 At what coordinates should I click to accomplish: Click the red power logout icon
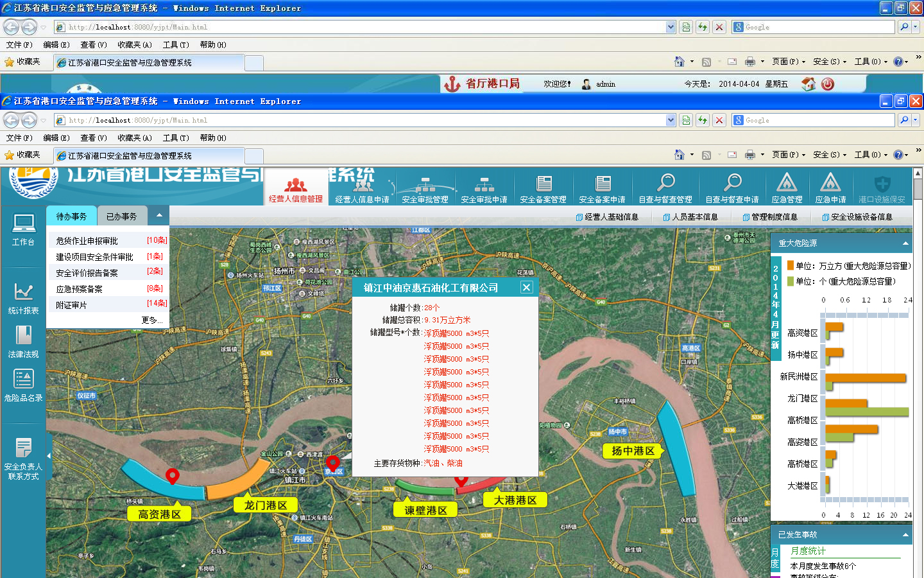(827, 84)
